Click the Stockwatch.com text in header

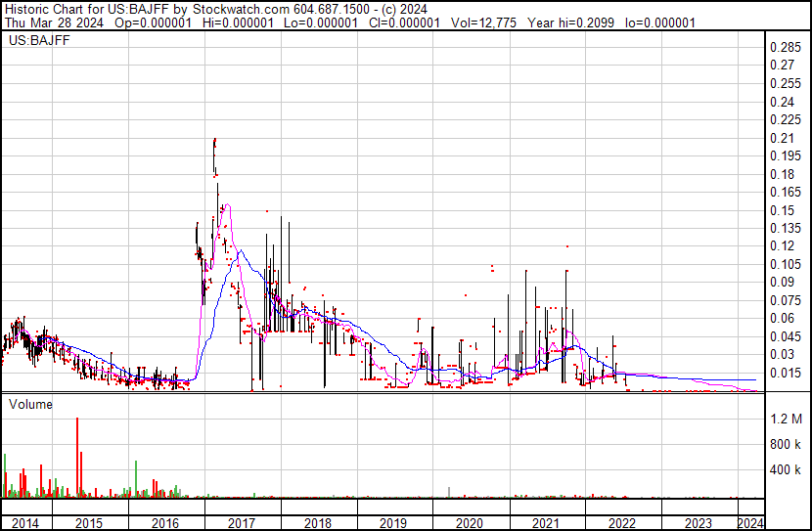point(242,10)
